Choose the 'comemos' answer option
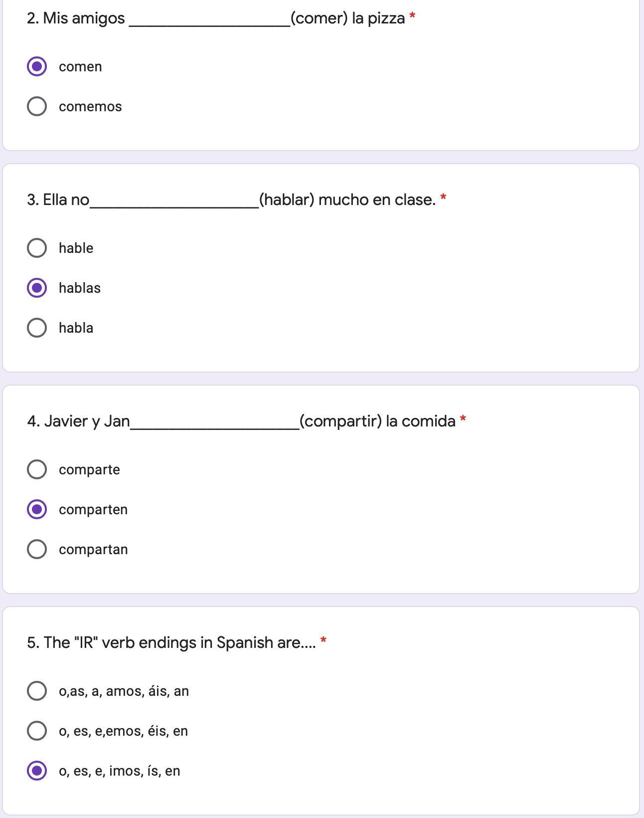 pyautogui.click(x=37, y=106)
